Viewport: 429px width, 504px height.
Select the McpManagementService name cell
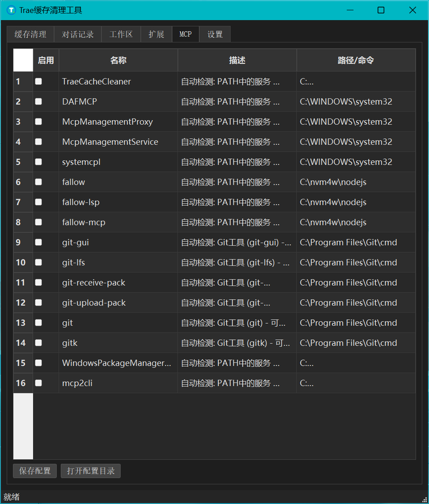[119, 142]
